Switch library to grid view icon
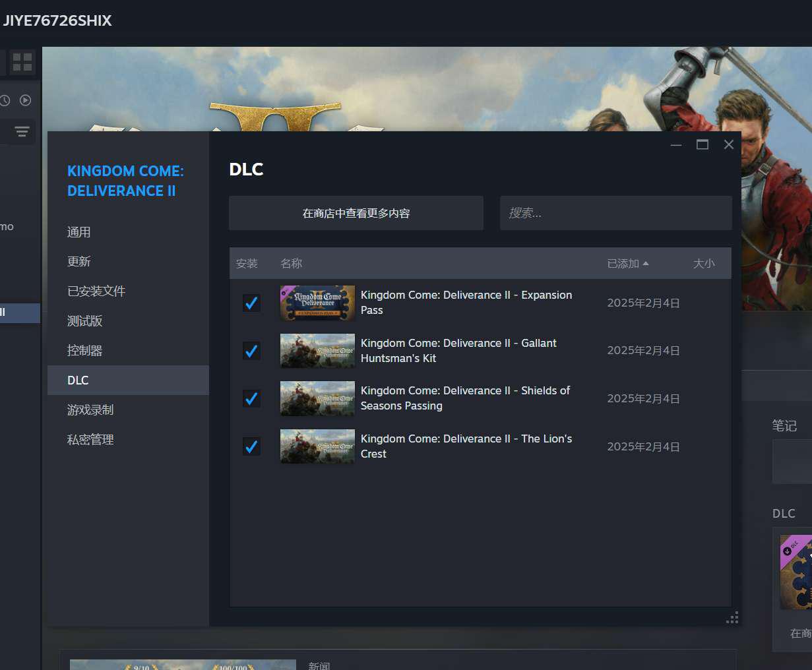The height and width of the screenshot is (670, 812). pos(22,62)
